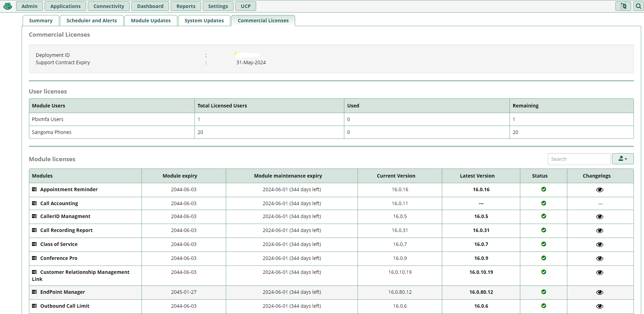The image size is (644, 314).
Task: Focus the module licenses Search field
Action: point(579,159)
